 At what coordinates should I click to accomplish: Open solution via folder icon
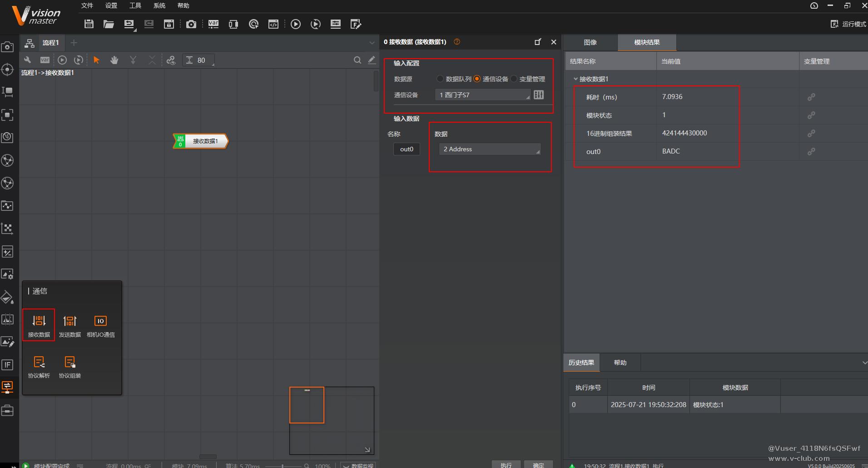click(109, 24)
